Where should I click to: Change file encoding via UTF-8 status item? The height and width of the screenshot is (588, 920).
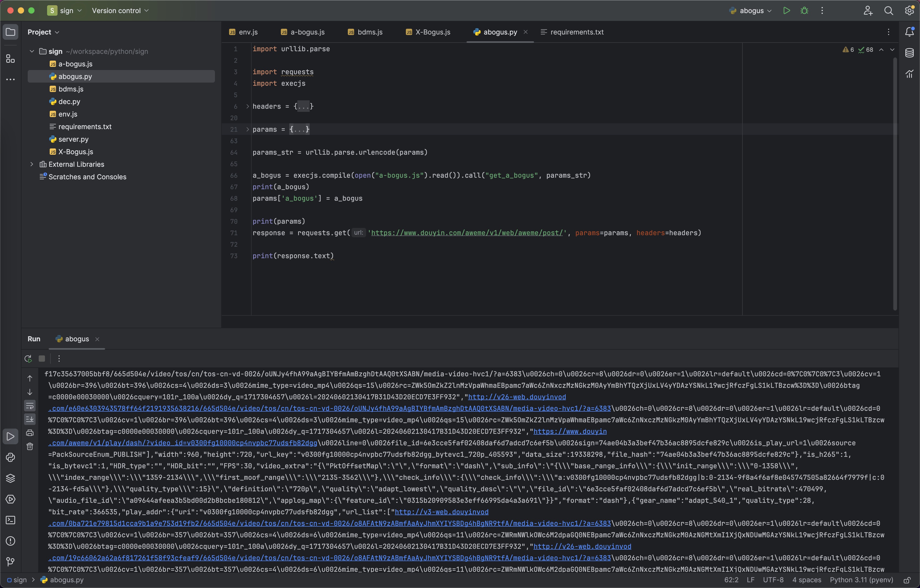pyautogui.click(x=773, y=580)
